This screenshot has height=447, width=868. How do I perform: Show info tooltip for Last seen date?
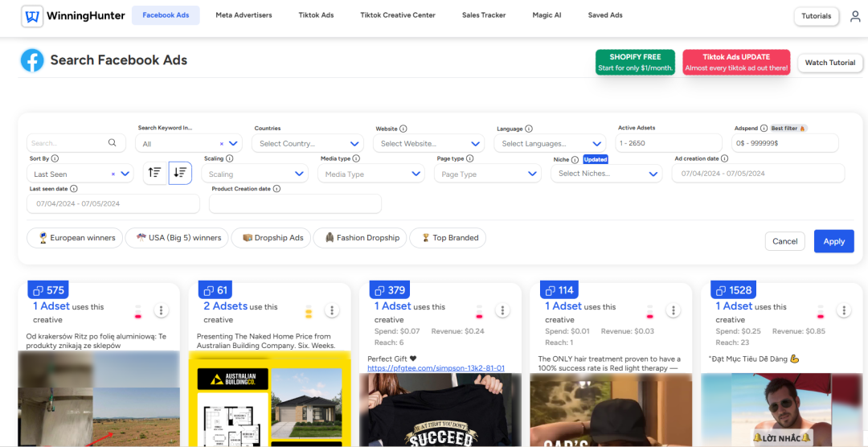tap(74, 189)
